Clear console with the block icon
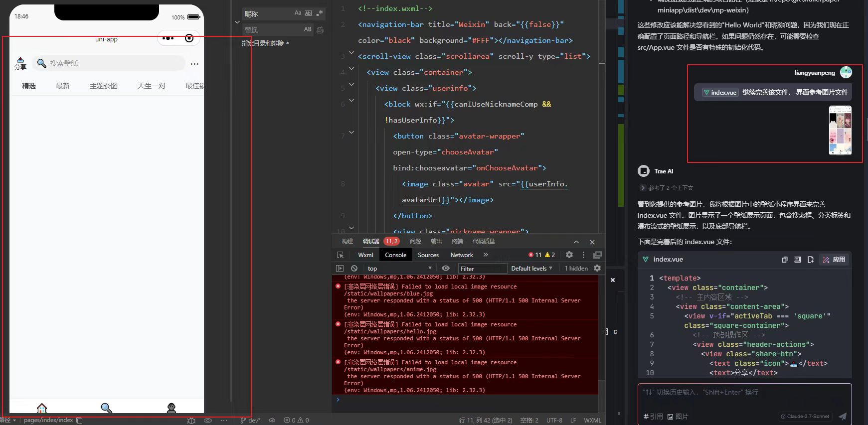This screenshot has height=425, width=868. click(x=354, y=269)
